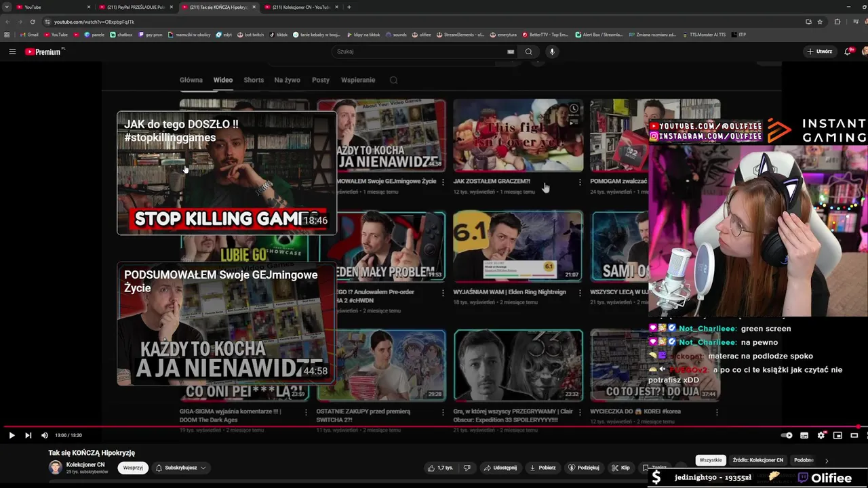Viewport: 868px width, 488px height.
Task: Open the YouTube hamburger guide menu
Action: click(12, 52)
